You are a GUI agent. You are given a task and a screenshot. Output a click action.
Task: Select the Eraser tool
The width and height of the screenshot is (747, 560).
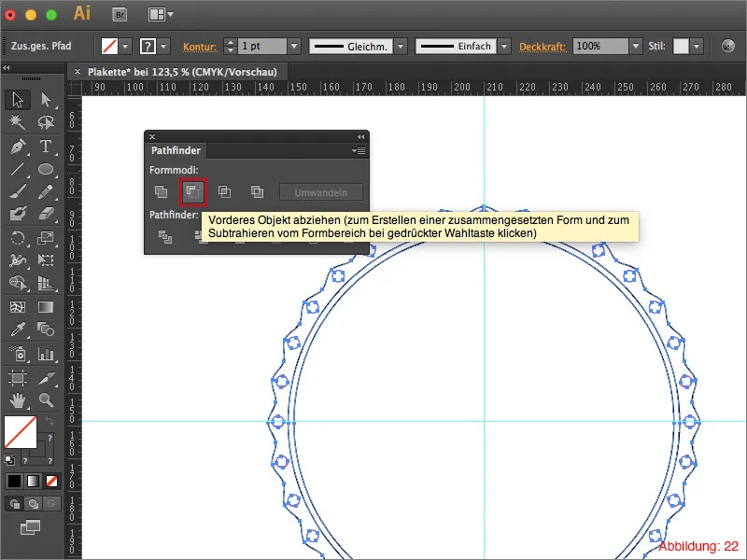46,214
